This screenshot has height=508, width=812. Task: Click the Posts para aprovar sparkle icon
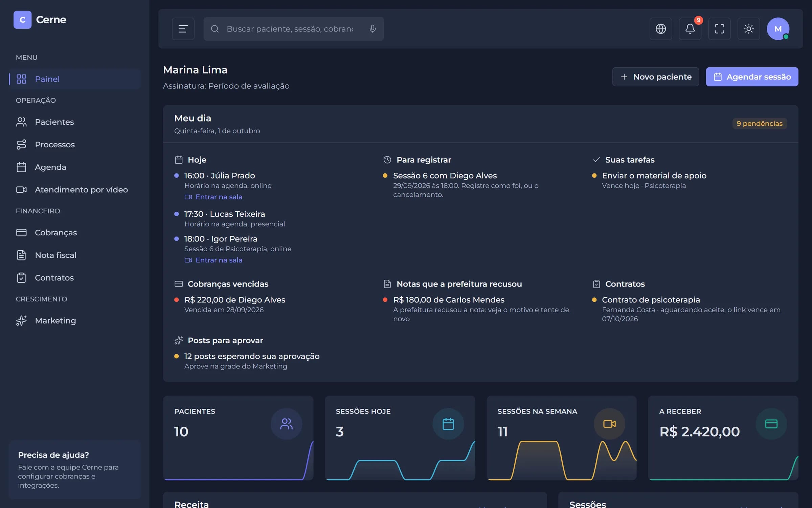click(x=179, y=340)
